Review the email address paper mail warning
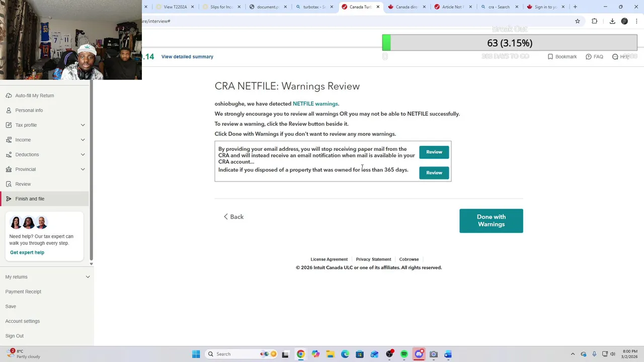 coord(434,152)
